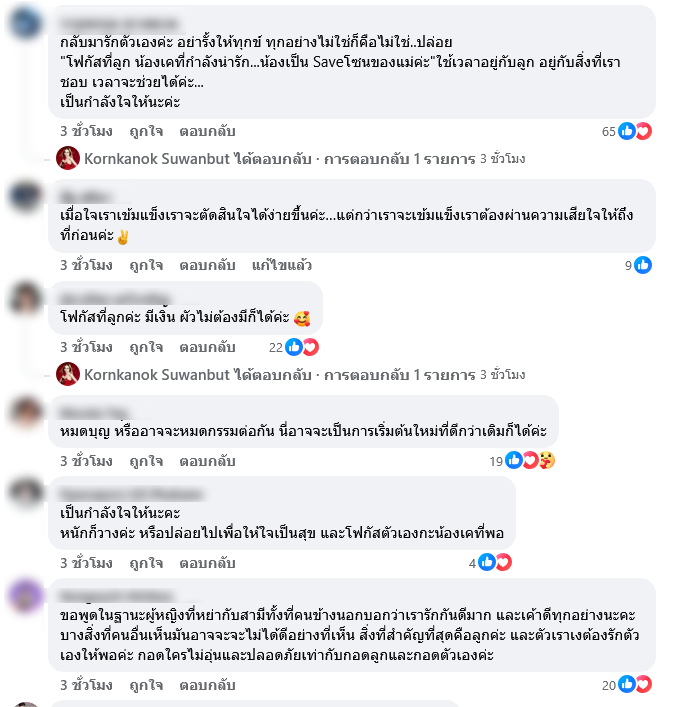Open Kornkanok Suwanbut's avatar in first reply row
Image resolution: width=685 pixels, height=707 pixels.
click(x=68, y=158)
